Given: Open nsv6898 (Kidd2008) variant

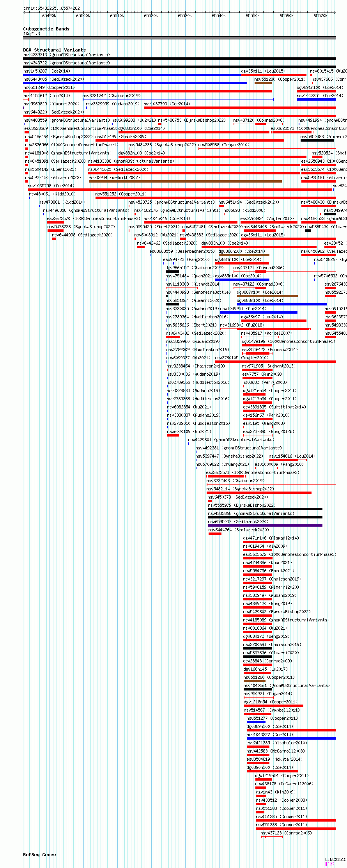Looking at the screenshot, I should (x=244, y=210).
